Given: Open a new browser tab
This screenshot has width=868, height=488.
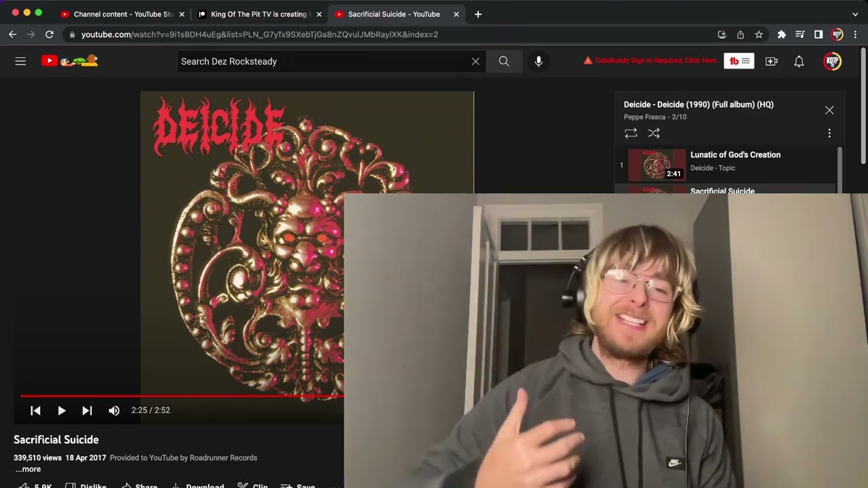Looking at the screenshot, I should [x=478, y=14].
